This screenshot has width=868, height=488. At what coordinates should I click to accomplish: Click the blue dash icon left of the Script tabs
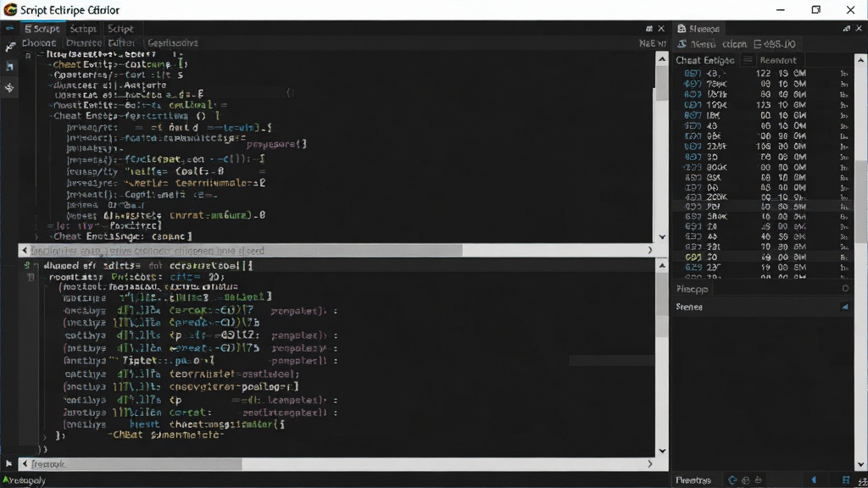coord(10,28)
